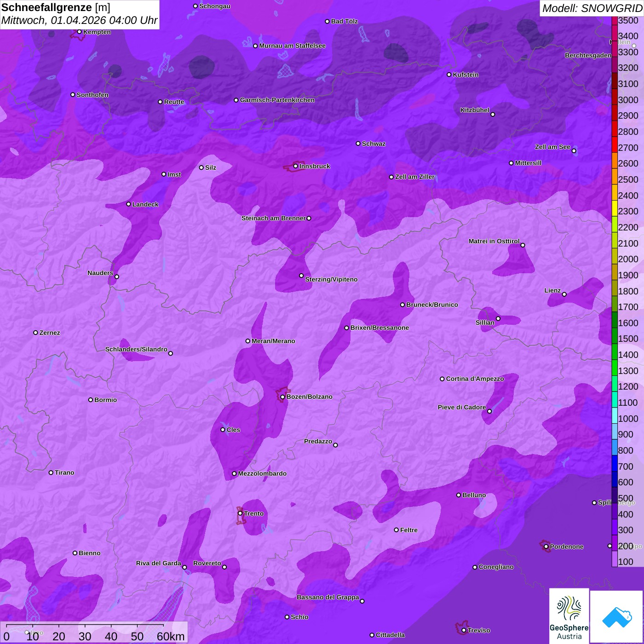Click the 'Treviso' city label
The image size is (644, 644).
(x=479, y=630)
